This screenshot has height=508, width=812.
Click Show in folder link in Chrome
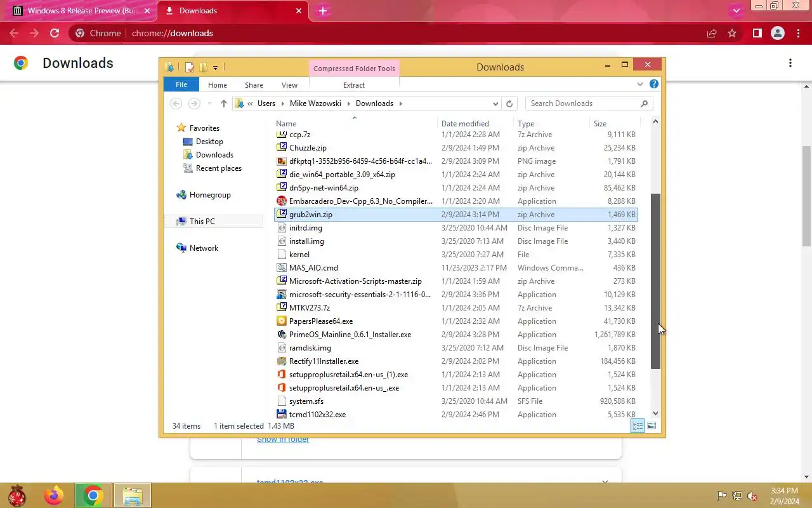(283, 439)
